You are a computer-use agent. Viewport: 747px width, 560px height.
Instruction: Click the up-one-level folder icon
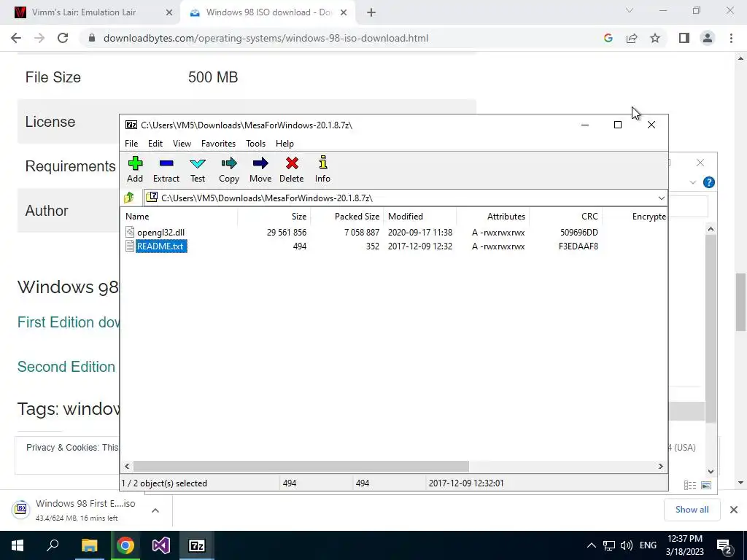click(128, 198)
